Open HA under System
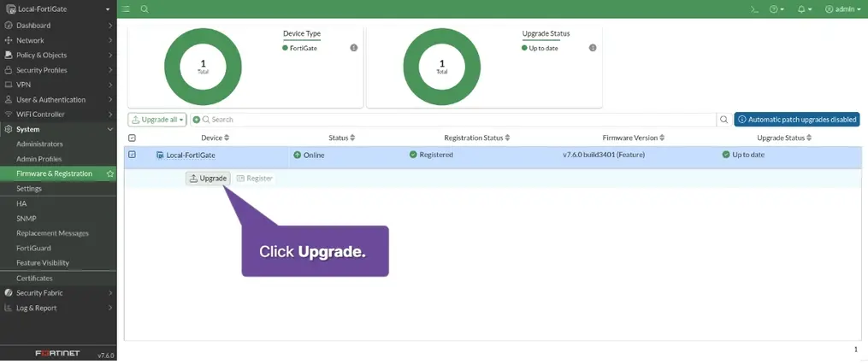 [x=21, y=203]
